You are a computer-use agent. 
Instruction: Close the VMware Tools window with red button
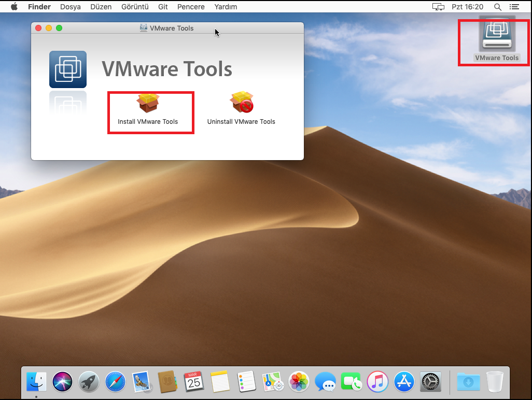coord(38,28)
